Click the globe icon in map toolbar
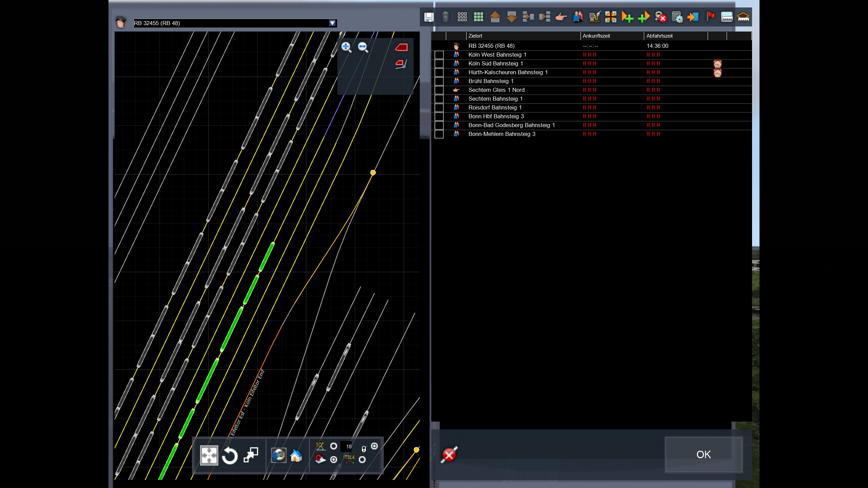 [279, 455]
